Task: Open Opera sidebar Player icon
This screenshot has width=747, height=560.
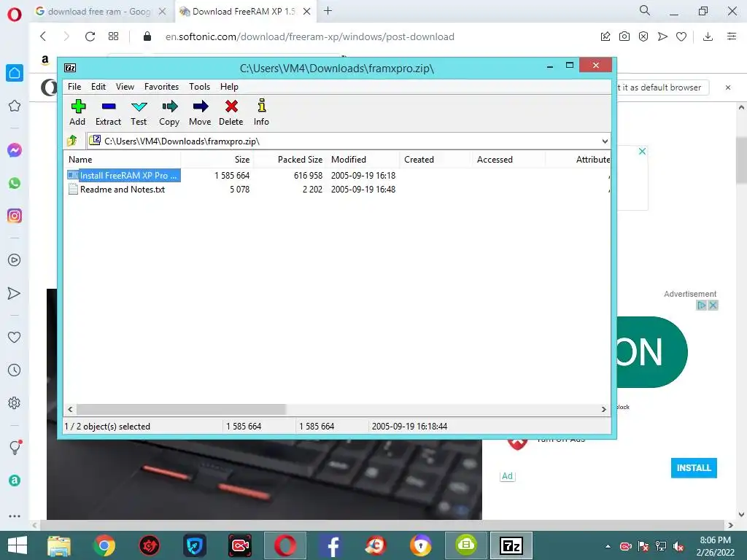Action: [15, 260]
